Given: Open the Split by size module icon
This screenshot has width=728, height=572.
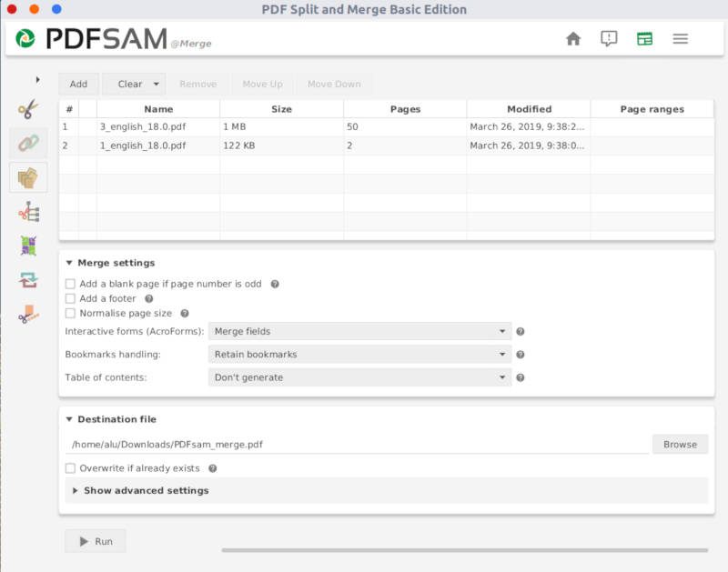Looking at the screenshot, I should [28, 246].
